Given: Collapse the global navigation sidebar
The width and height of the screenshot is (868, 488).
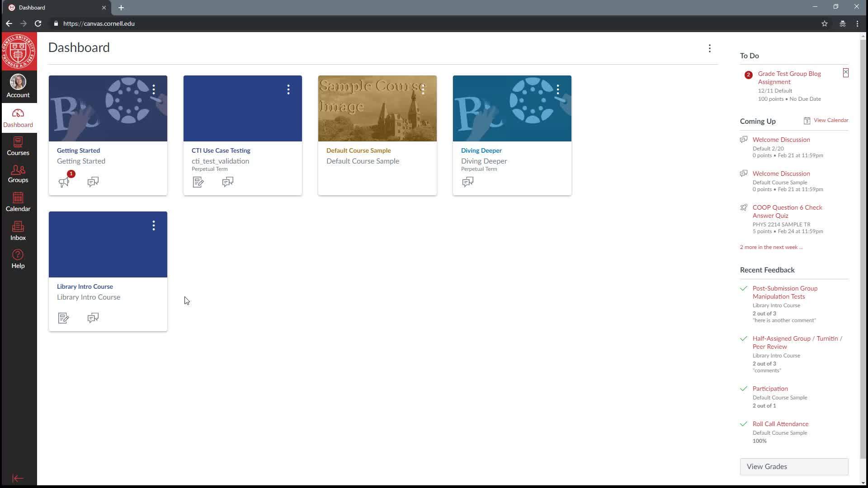Looking at the screenshot, I should coord(18,478).
